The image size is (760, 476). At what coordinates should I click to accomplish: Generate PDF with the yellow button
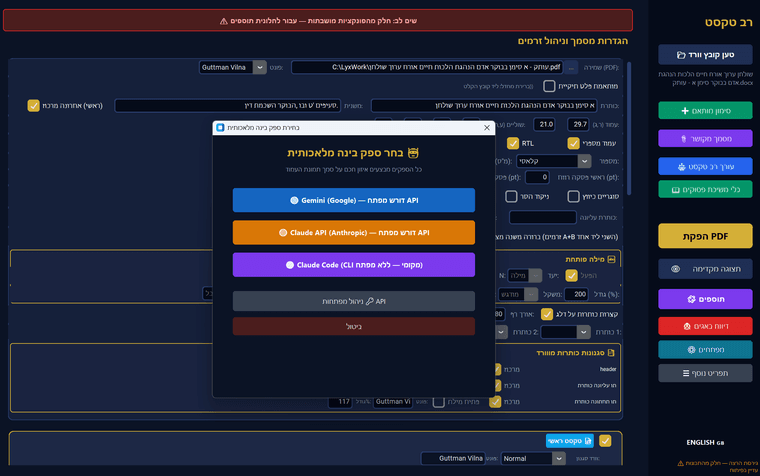click(705, 237)
